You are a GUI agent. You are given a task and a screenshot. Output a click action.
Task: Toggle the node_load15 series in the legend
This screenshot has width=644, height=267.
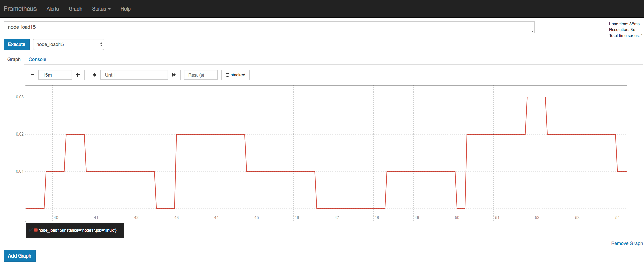[75, 230]
